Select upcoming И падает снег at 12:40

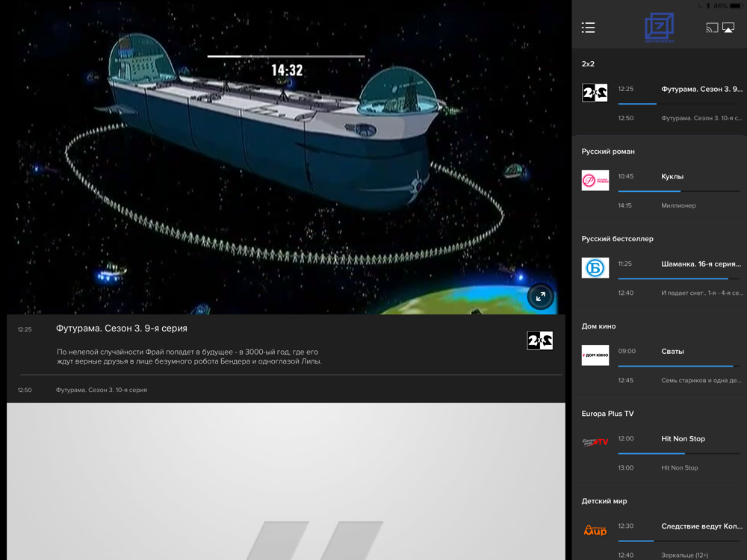tap(702, 293)
